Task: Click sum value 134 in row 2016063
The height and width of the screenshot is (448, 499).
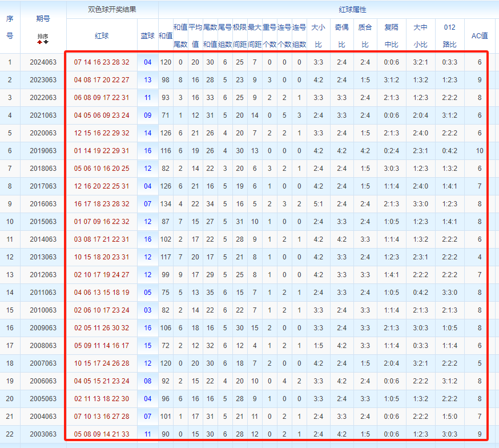Action: [166, 204]
